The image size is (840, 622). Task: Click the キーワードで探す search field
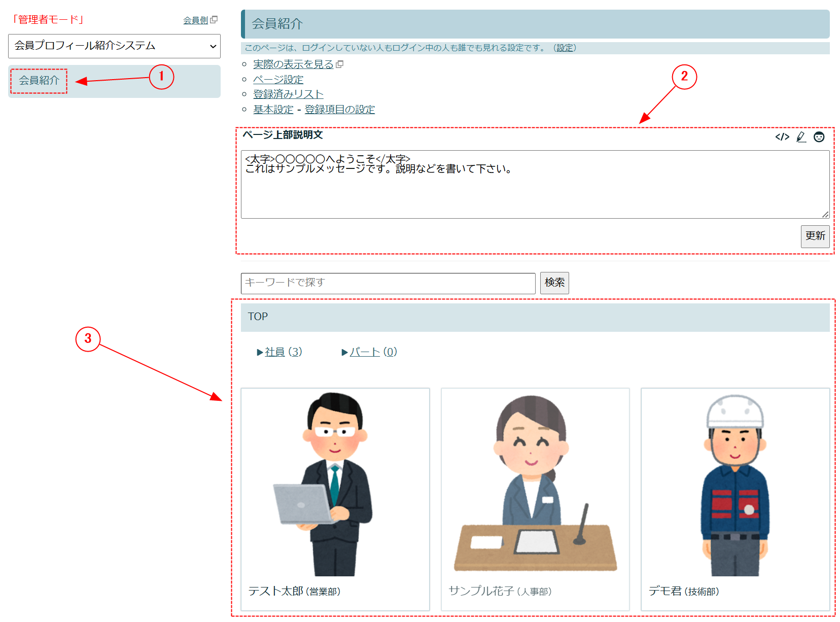(x=388, y=283)
